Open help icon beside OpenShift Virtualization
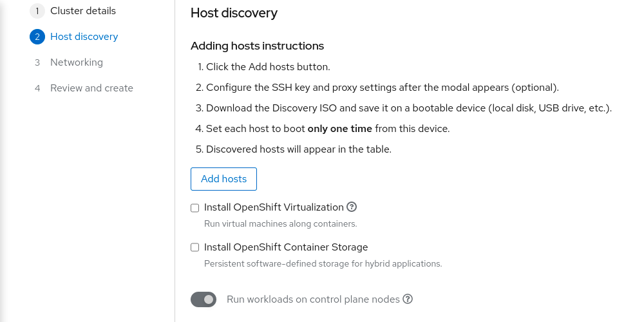Screen dimensions: 644x322 [352, 207]
